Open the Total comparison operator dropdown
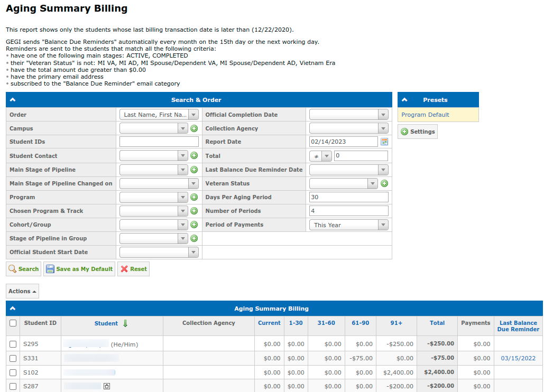 320,156
